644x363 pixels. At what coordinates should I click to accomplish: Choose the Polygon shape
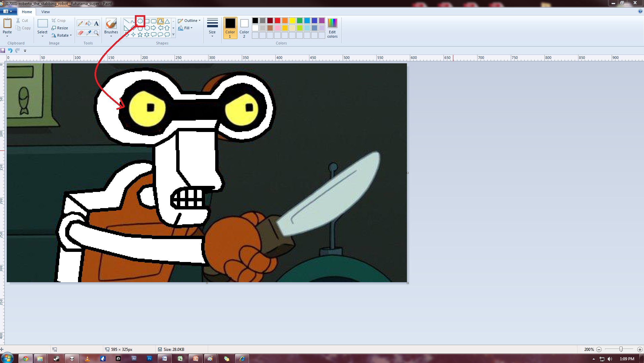pos(160,21)
